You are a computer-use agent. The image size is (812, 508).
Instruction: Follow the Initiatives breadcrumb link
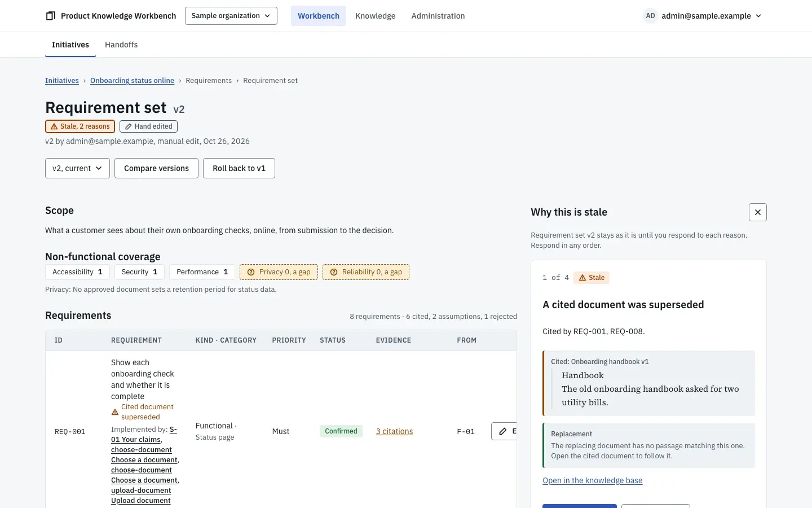coord(62,81)
